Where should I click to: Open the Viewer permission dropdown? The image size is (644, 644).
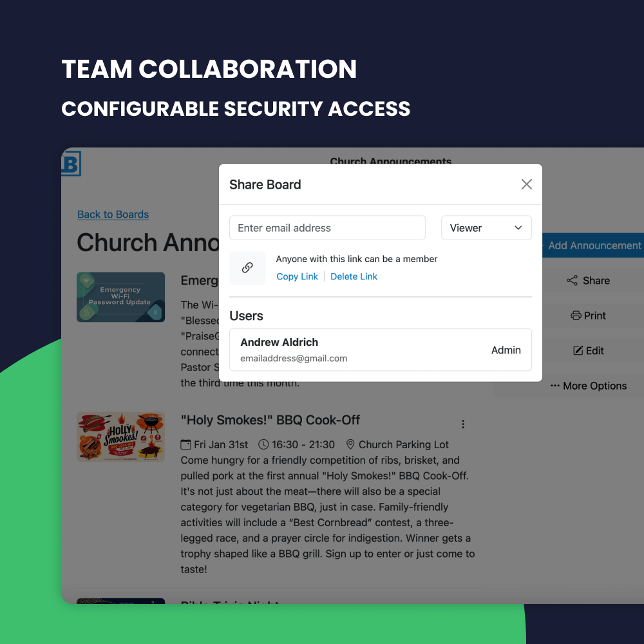tap(486, 227)
